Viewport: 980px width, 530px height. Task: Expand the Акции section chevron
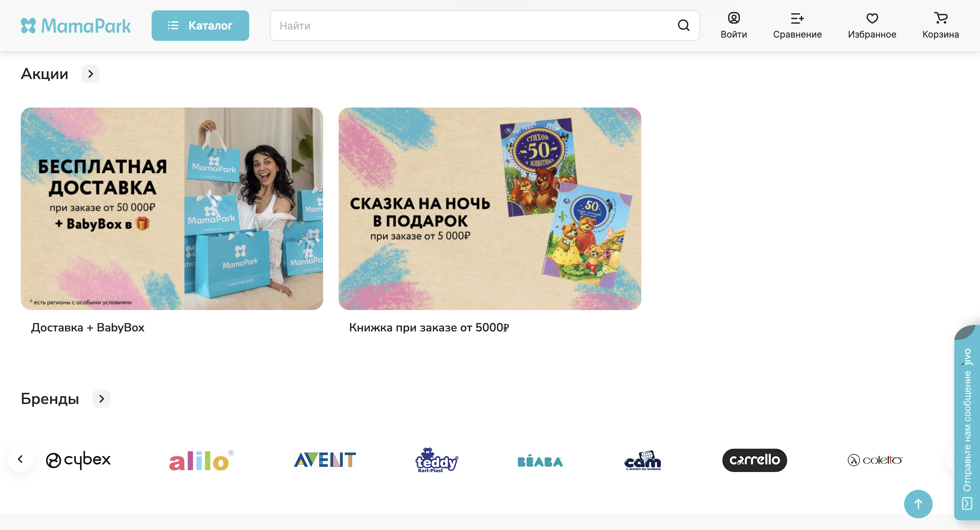[x=90, y=74]
